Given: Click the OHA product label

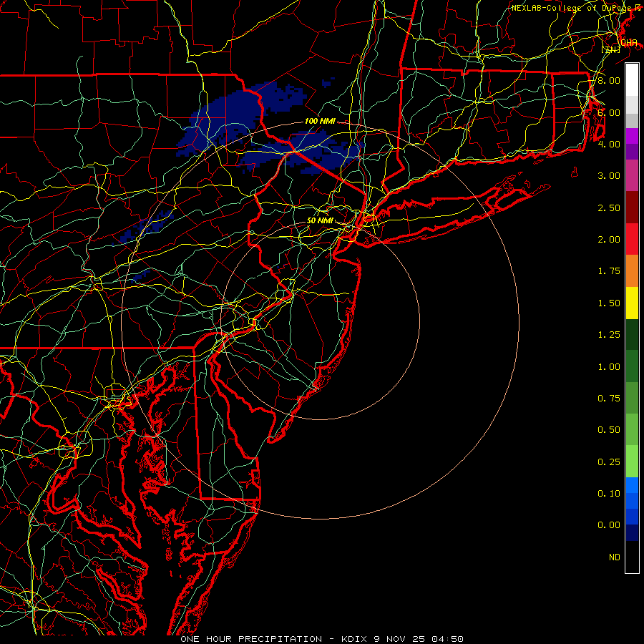Looking at the screenshot, I should click(629, 43).
